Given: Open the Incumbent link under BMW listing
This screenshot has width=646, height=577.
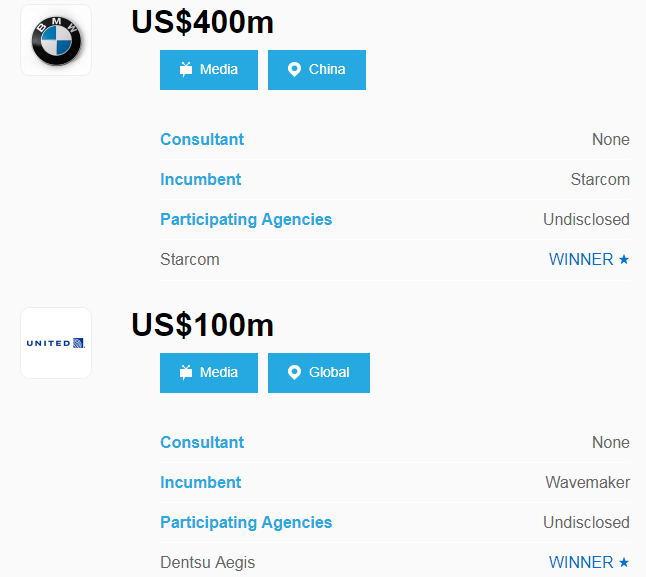Looking at the screenshot, I should pos(201,180).
